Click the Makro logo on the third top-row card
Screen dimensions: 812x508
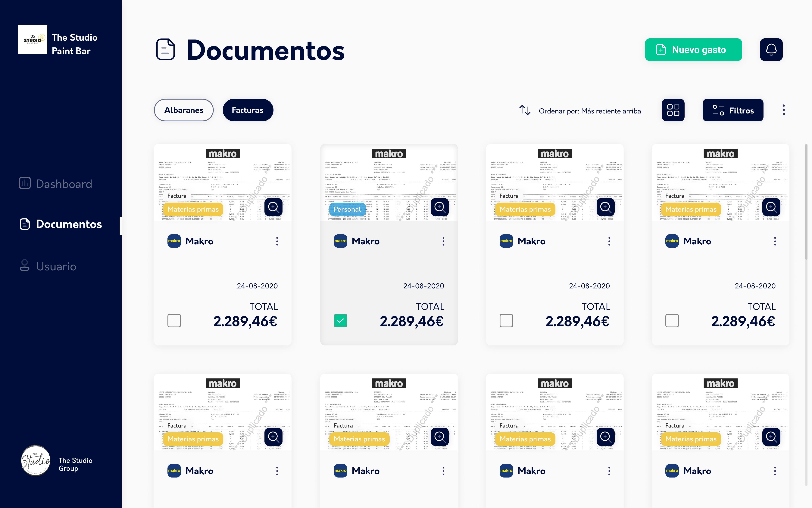(x=506, y=241)
